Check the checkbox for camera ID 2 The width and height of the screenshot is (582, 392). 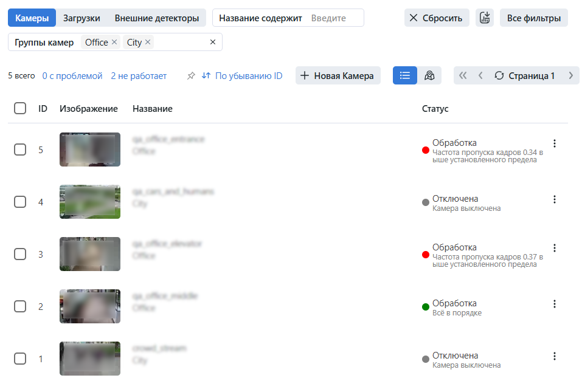click(20, 306)
